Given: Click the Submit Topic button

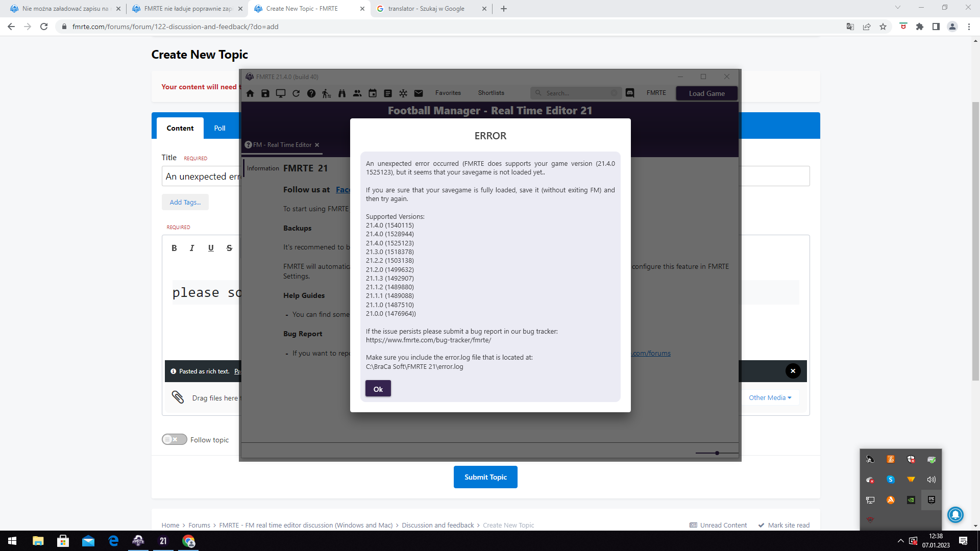Looking at the screenshot, I should 485,477.
